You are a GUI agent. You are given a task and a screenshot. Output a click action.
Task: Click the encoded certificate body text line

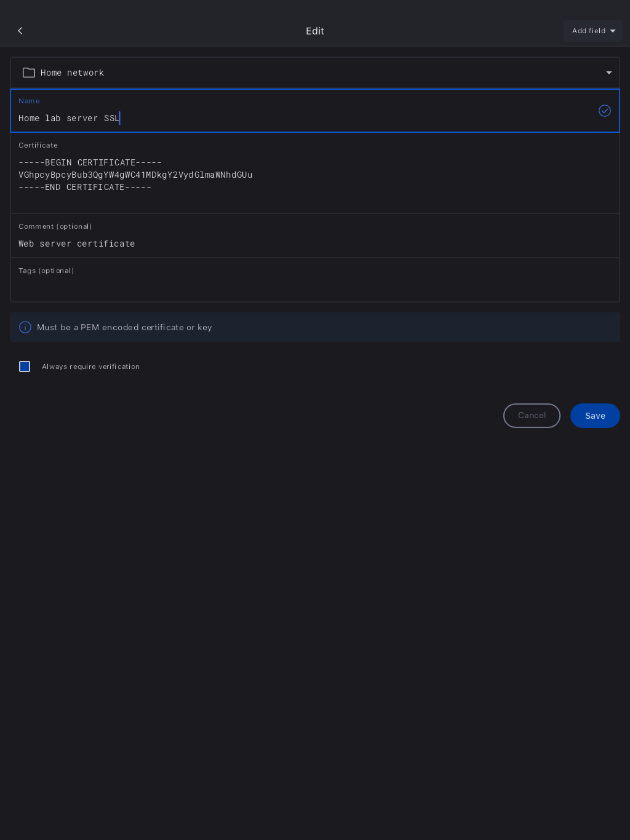pyautogui.click(x=135, y=175)
